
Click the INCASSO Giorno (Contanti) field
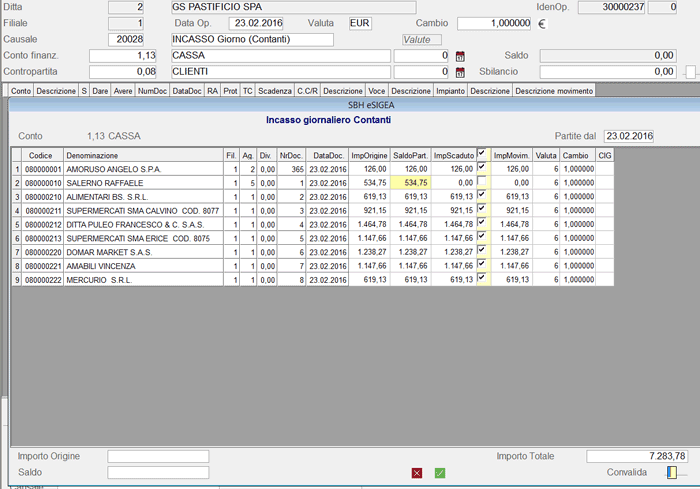pos(252,39)
